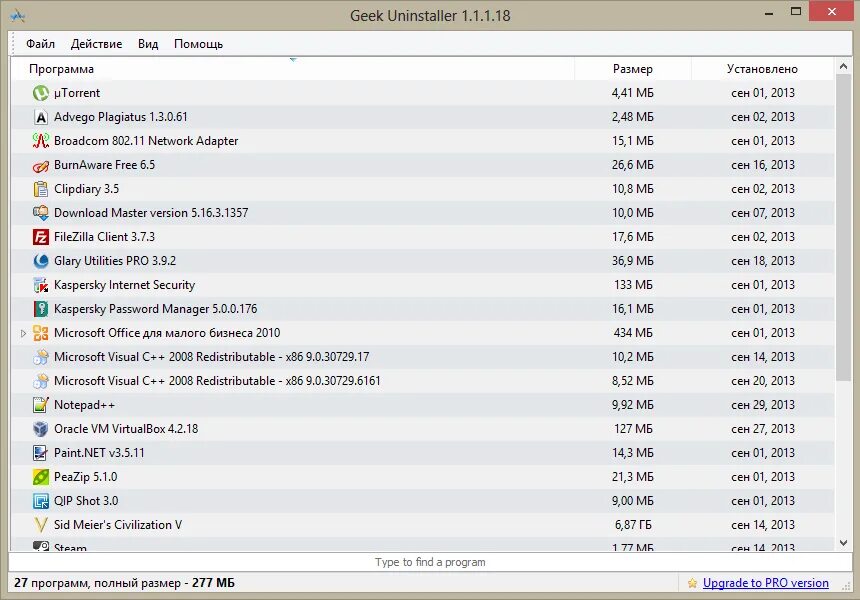The width and height of the screenshot is (860, 600).
Task: Select the µTorrent row name
Action: pyautogui.click(x=77, y=93)
